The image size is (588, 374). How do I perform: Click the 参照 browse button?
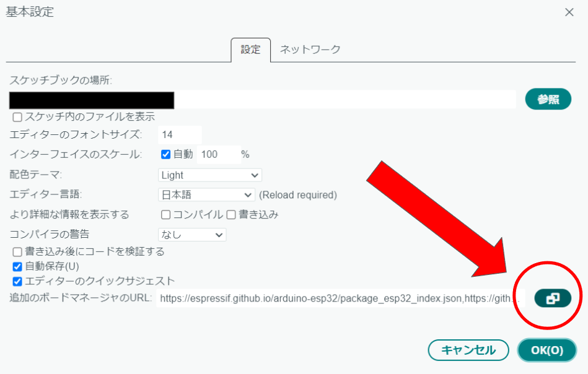tap(548, 99)
